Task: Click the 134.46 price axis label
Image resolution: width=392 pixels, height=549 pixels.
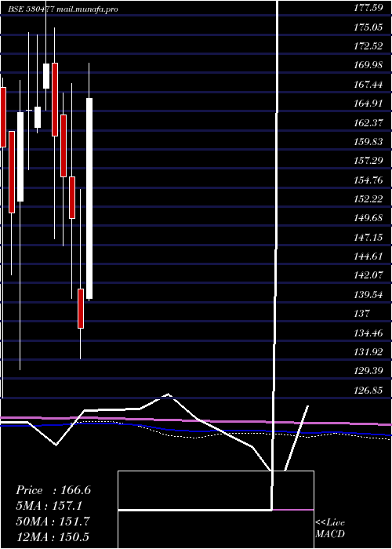Action: click(x=368, y=333)
